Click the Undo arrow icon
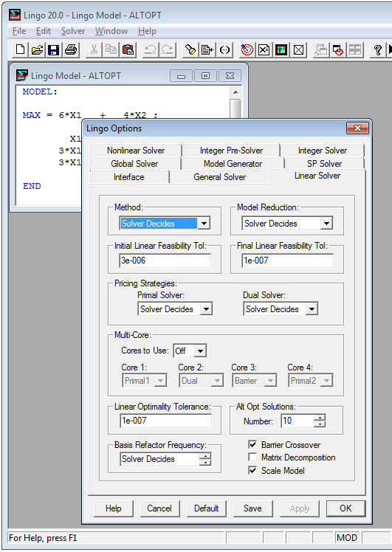Screen dimensions: 392x552 pyautogui.click(x=151, y=49)
